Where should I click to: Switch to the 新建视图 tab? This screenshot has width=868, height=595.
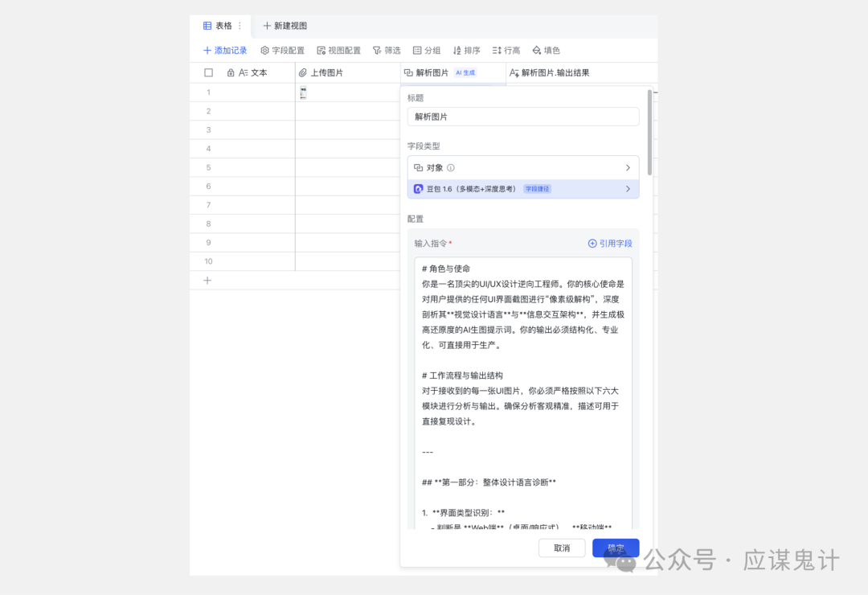click(x=285, y=25)
